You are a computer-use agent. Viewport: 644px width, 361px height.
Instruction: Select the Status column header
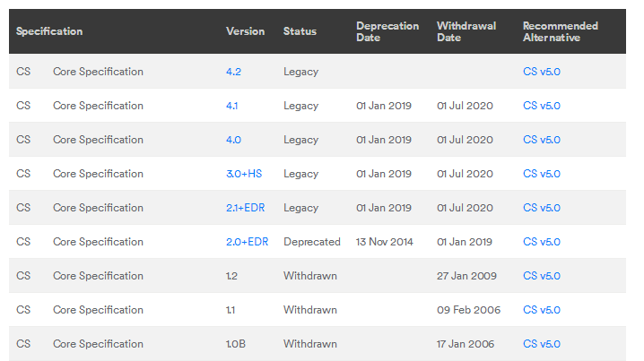tap(300, 31)
